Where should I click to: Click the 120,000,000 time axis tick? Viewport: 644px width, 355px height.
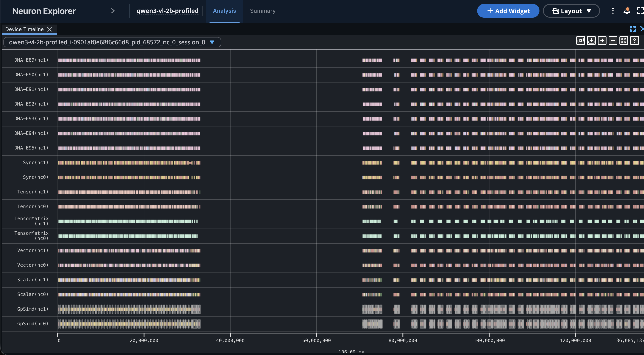[575, 341]
